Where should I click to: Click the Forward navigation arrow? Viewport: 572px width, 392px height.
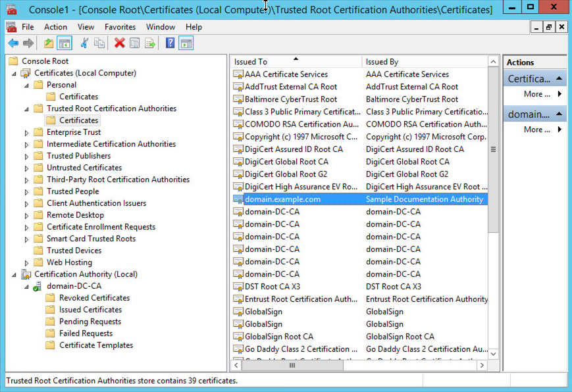(x=28, y=43)
